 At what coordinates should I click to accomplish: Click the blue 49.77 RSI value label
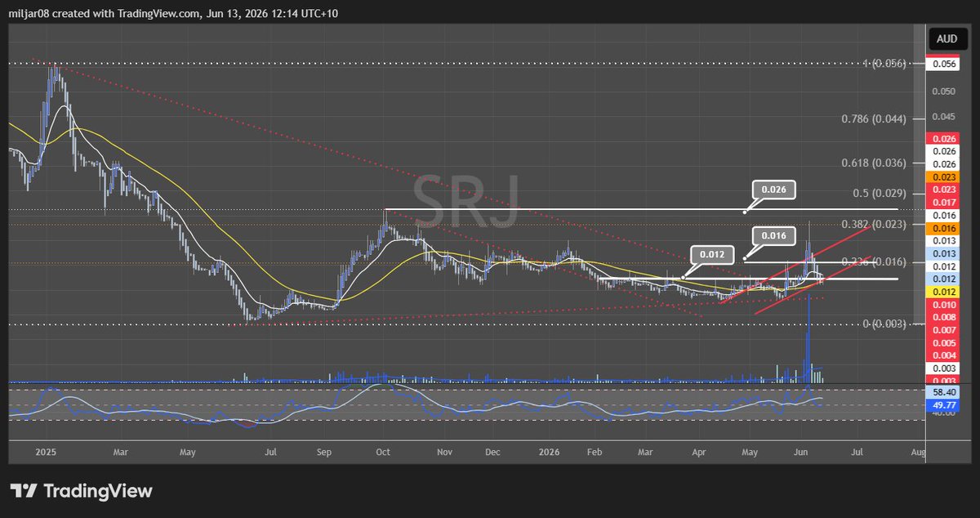[x=944, y=404]
